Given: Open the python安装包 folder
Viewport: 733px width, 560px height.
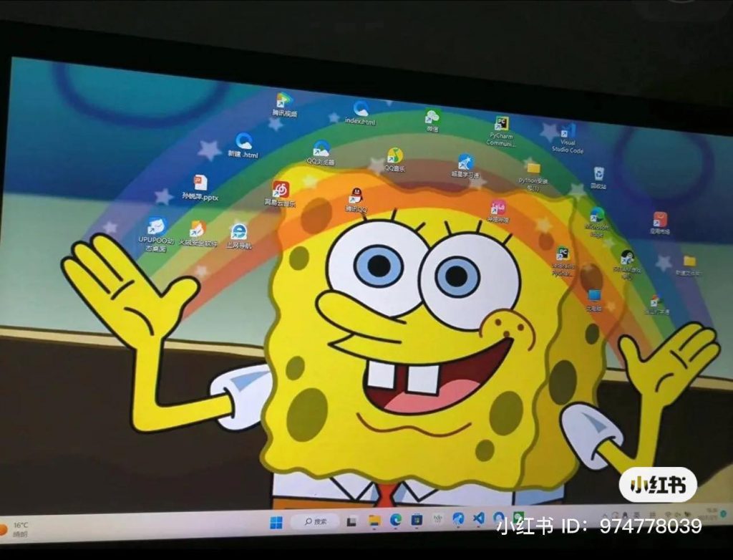Looking at the screenshot, I should click(533, 169).
